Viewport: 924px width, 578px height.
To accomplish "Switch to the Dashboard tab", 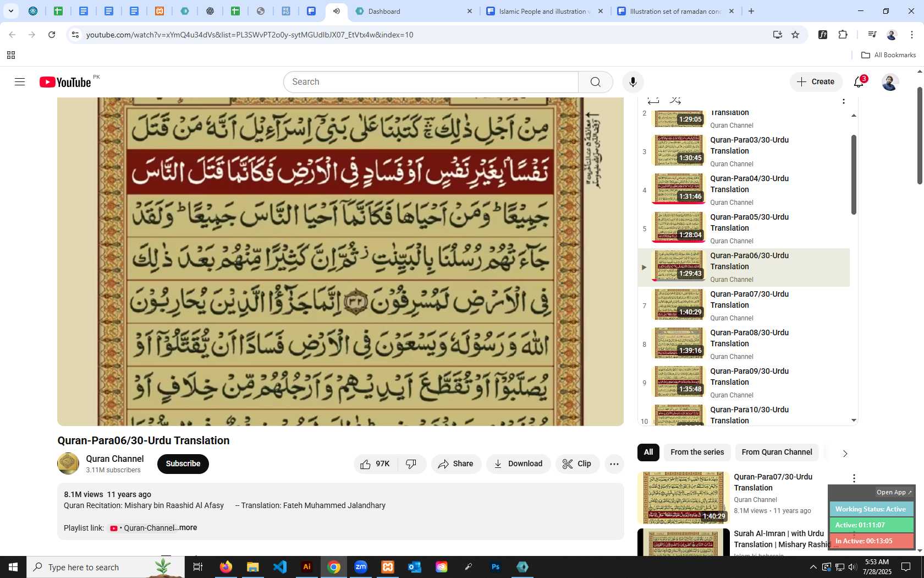I will pyautogui.click(x=415, y=11).
